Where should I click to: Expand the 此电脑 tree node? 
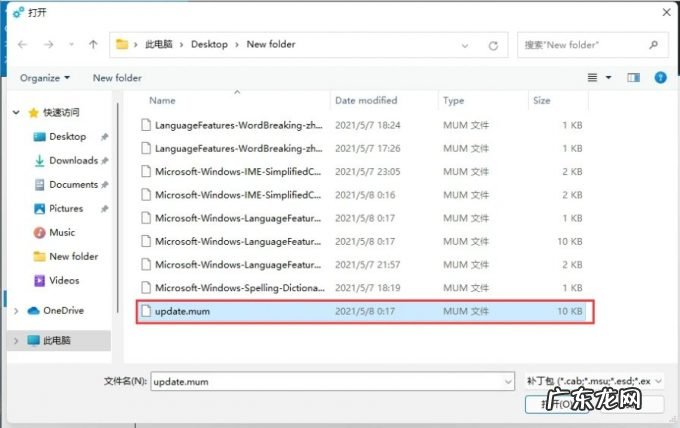point(16,341)
